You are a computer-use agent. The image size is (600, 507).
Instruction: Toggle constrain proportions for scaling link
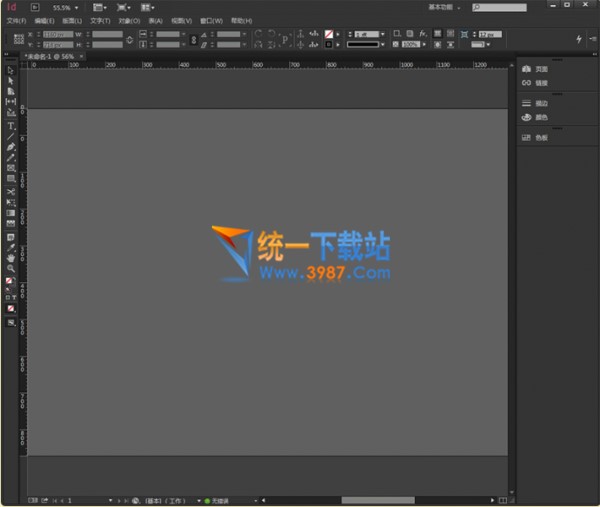pyautogui.click(x=194, y=39)
